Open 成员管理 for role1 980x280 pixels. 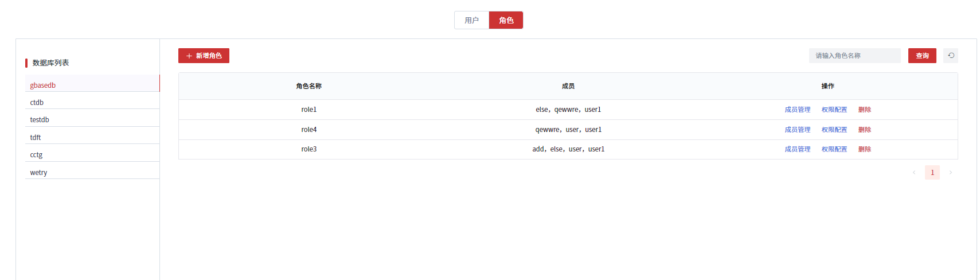pos(797,110)
